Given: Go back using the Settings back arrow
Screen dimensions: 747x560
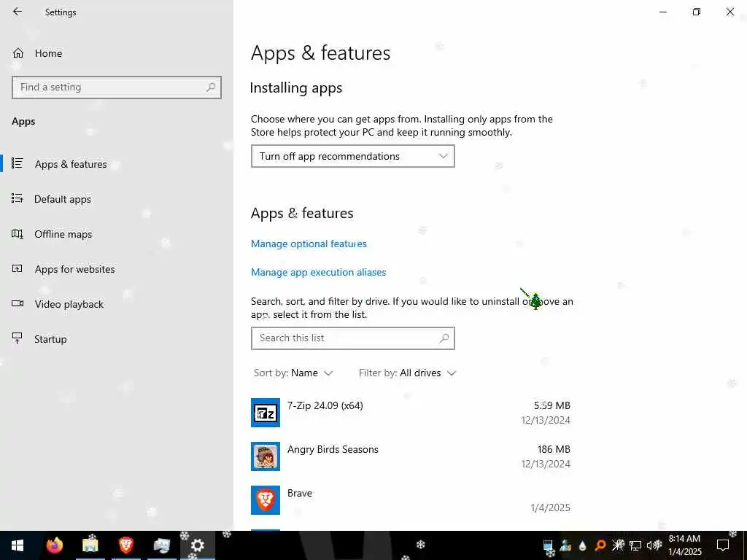Looking at the screenshot, I should click(x=18, y=12).
